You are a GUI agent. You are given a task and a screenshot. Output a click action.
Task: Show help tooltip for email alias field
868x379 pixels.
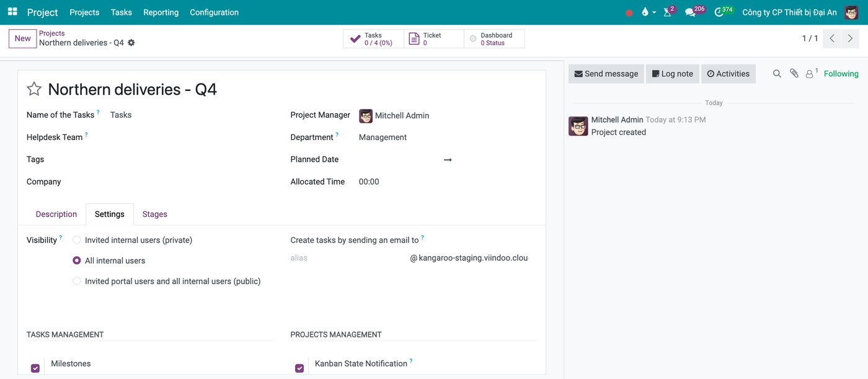[x=423, y=237]
